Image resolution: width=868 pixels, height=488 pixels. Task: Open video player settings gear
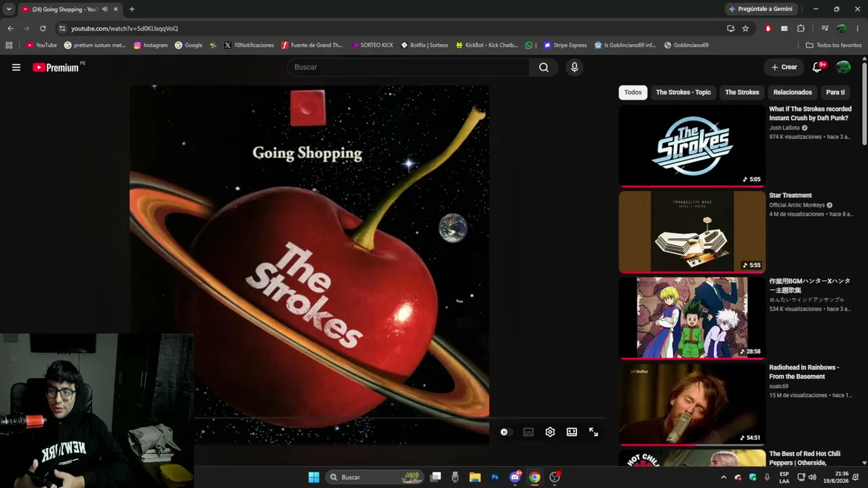pyautogui.click(x=550, y=432)
